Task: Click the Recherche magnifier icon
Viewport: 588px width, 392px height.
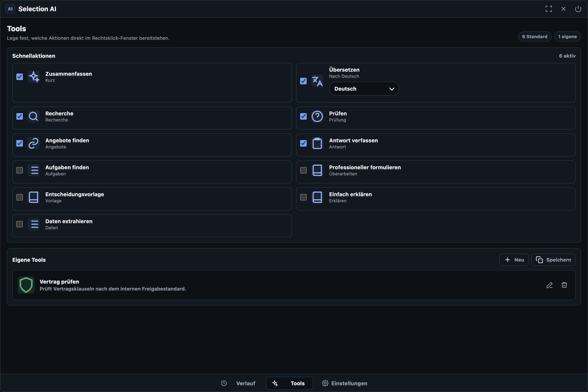Action: 33,116
